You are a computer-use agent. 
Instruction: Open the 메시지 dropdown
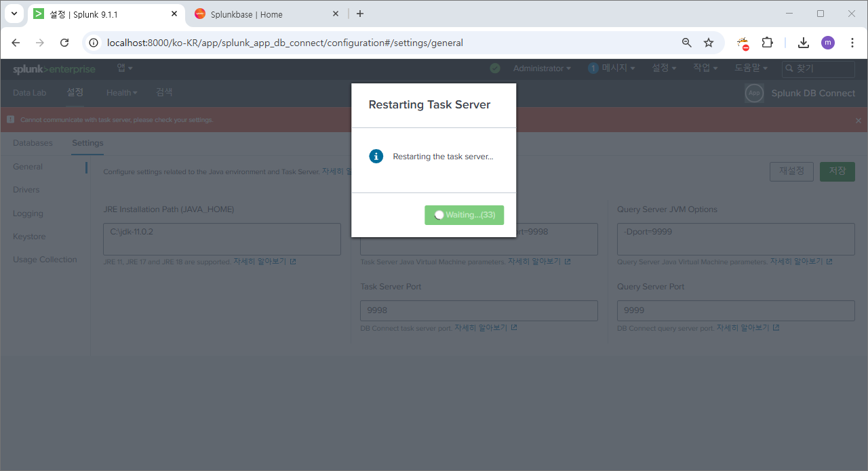(x=612, y=68)
